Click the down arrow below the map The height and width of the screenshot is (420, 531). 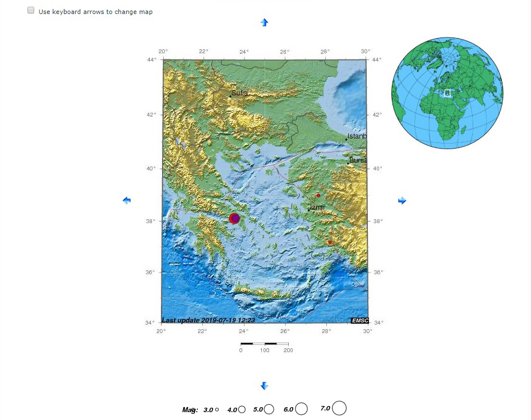point(265,386)
